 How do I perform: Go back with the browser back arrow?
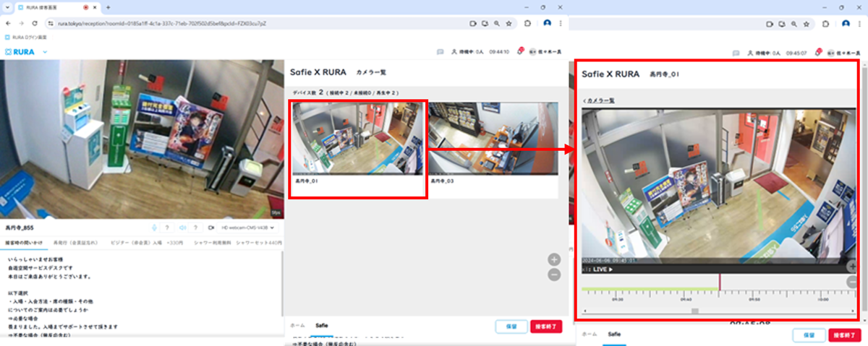click(x=9, y=23)
